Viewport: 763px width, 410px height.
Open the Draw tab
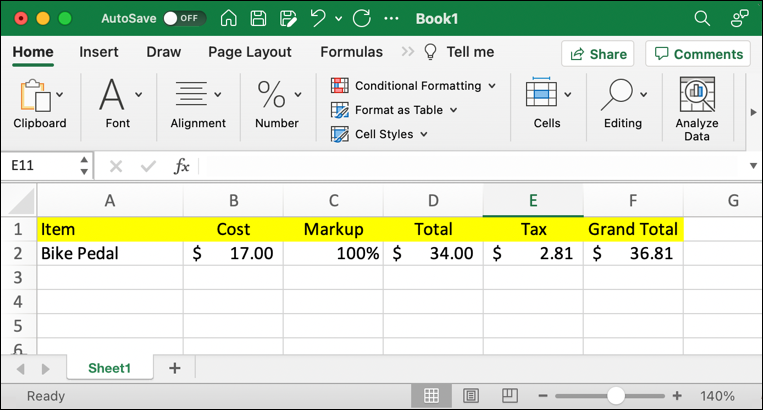pyautogui.click(x=164, y=52)
